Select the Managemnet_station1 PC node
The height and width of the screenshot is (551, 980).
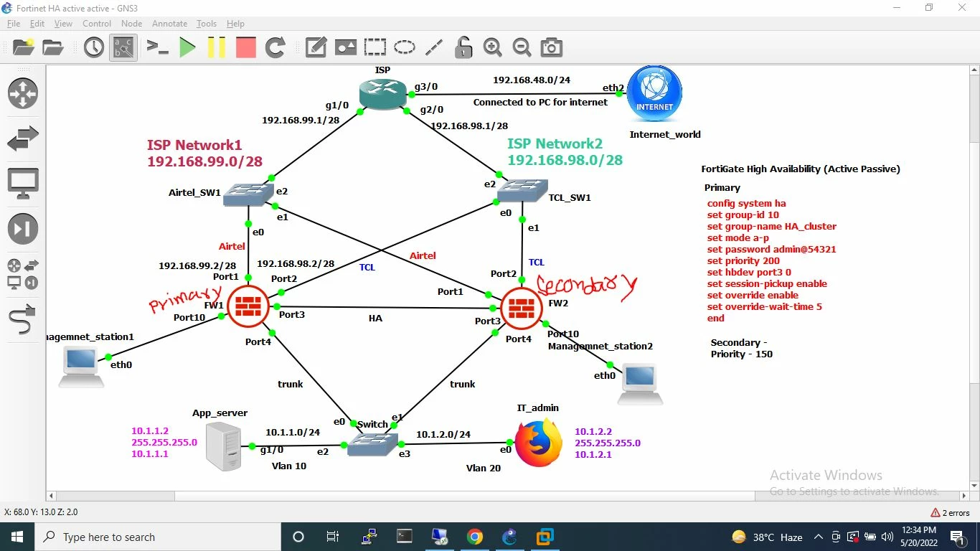(80, 367)
